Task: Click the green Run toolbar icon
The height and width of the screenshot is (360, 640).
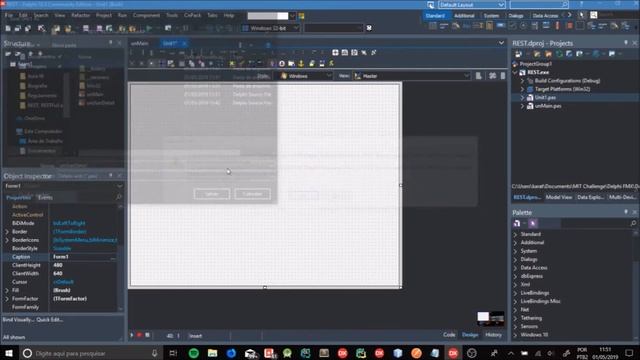Action: point(149,28)
